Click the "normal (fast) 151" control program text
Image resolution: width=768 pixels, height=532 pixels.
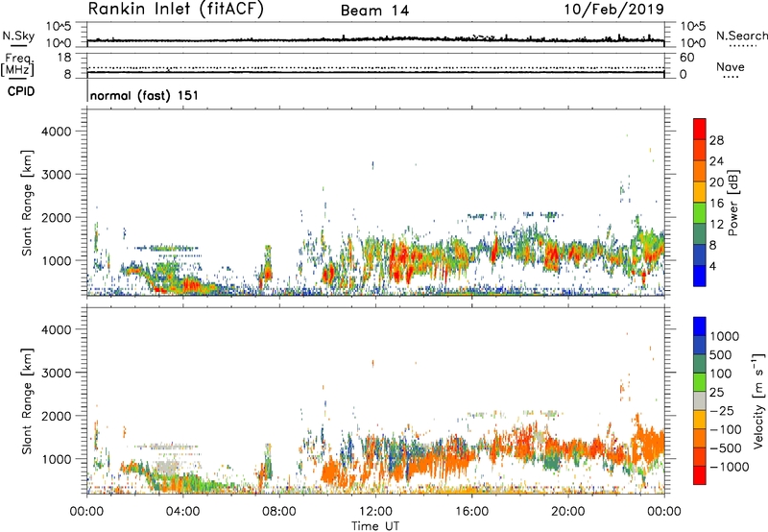(x=144, y=95)
